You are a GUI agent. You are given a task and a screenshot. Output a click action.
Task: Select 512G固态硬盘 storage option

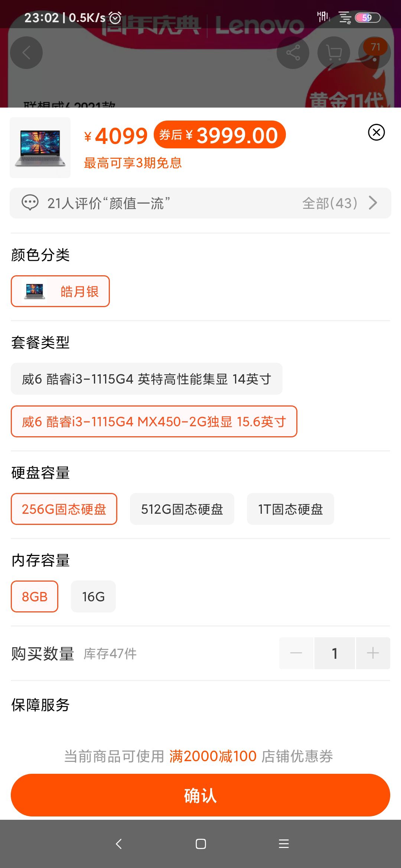(x=182, y=509)
